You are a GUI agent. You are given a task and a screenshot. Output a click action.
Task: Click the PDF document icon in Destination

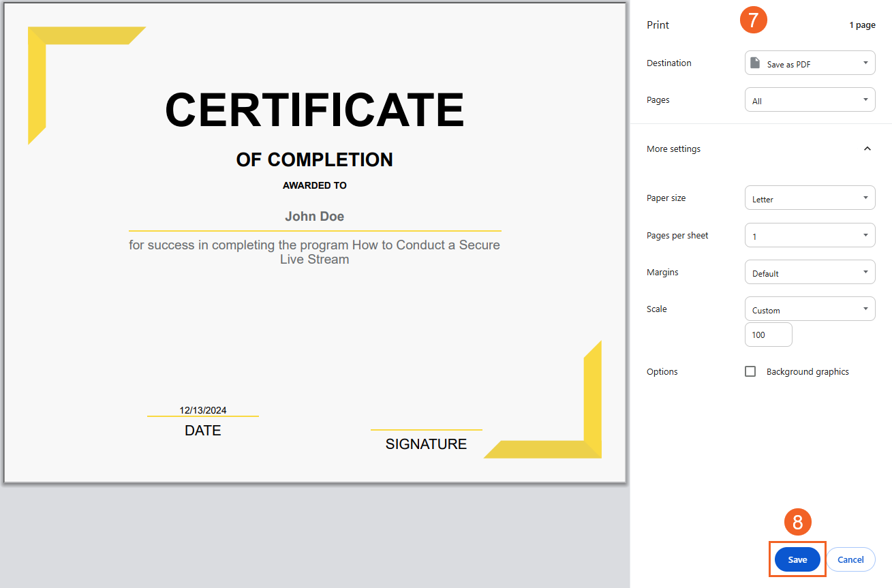pyautogui.click(x=754, y=63)
